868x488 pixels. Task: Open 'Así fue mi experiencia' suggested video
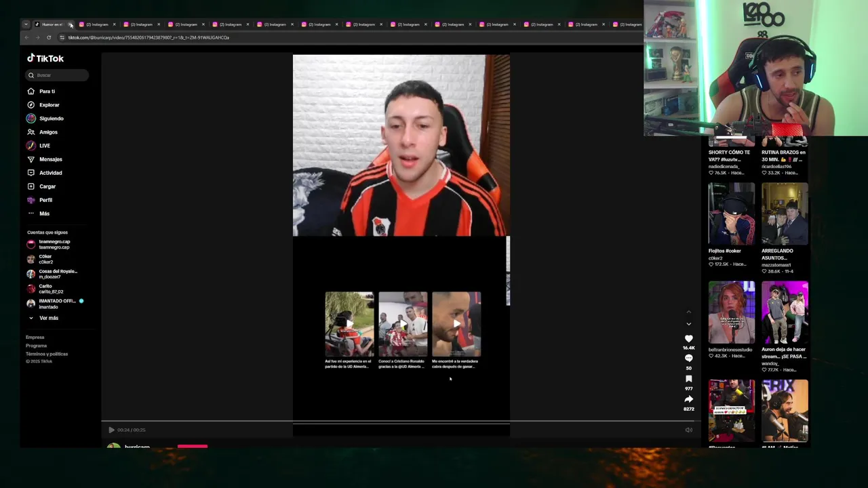click(x=349, y=324)
